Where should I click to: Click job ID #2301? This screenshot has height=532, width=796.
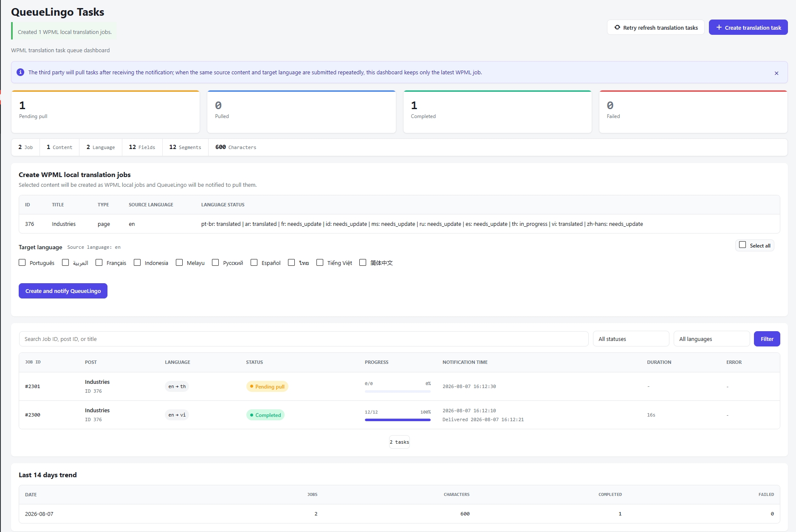pos(33,386)
